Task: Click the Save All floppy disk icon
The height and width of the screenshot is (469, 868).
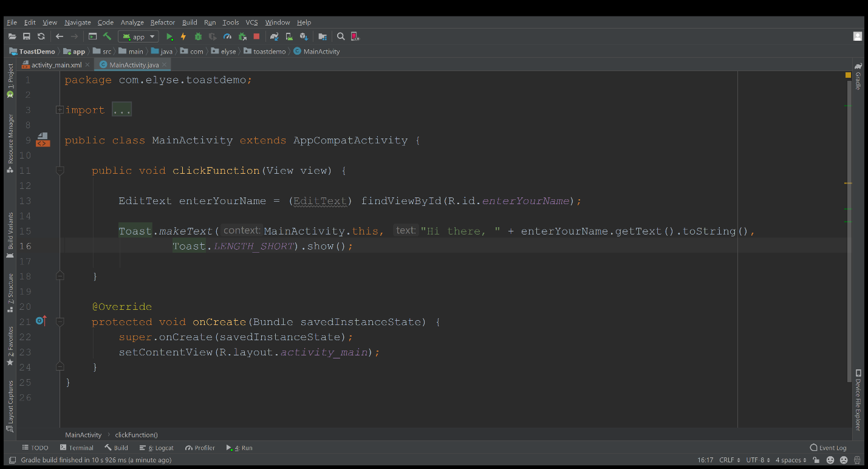Action: coord(27,37)
